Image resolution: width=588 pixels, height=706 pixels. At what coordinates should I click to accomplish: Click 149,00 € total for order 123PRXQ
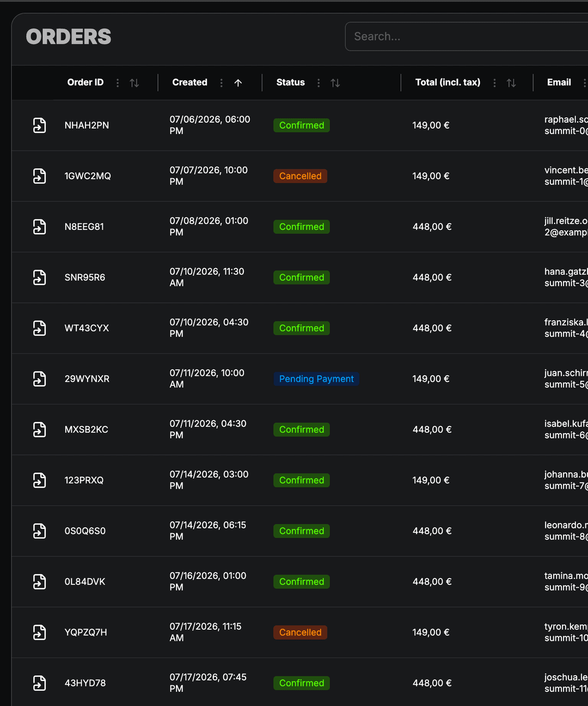[431, 480]
